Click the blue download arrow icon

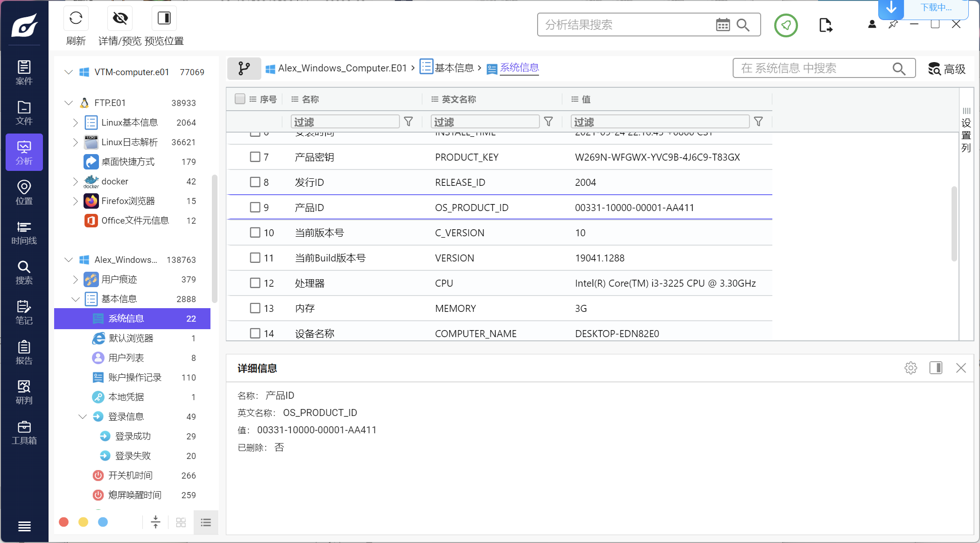(891, 8)
